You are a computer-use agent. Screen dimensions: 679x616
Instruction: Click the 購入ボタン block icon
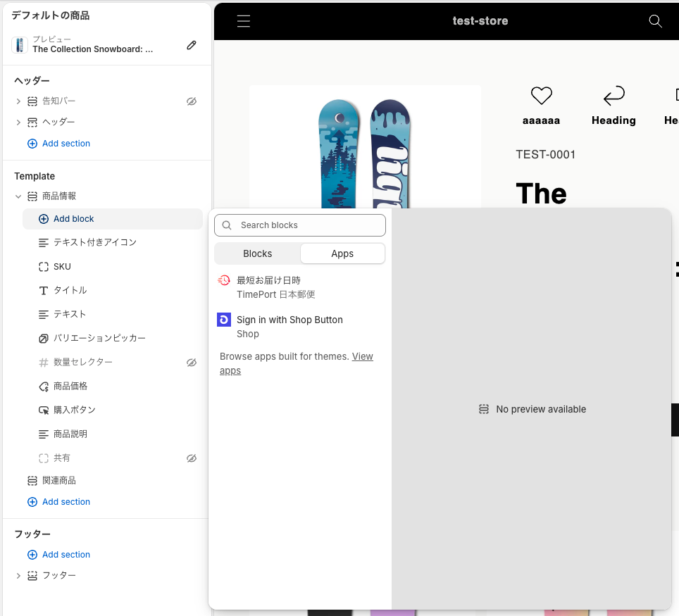coord(44,410)
